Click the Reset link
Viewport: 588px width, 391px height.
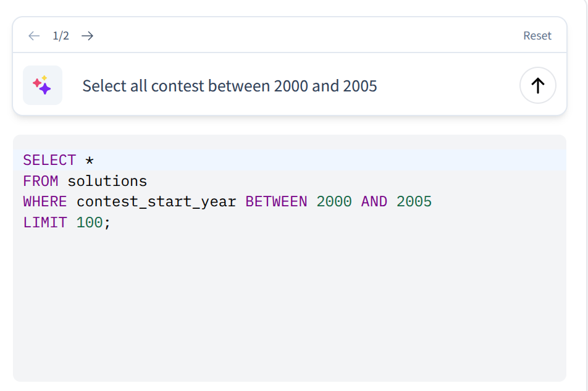[x=537, y=35]
